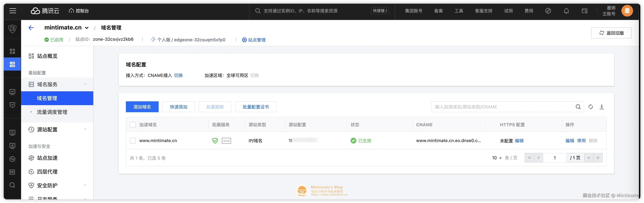This screenshot has height=203, width=644.
Task: Click 返回旧版 button
Action: point(611,33)
